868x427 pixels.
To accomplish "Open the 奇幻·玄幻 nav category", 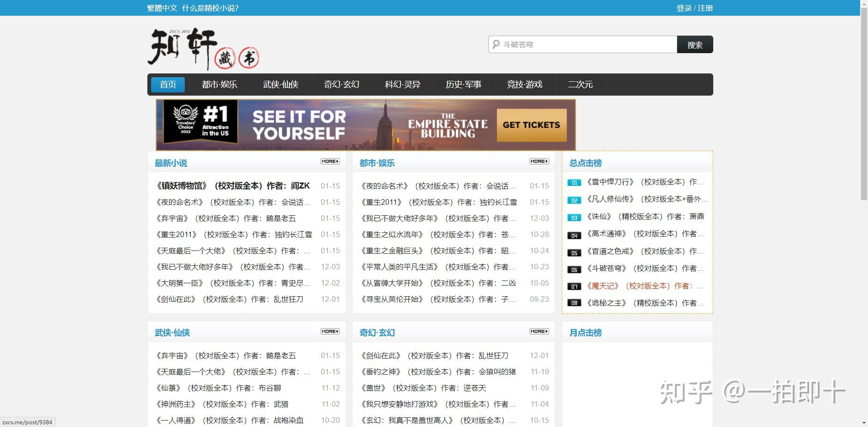I will point(341,85).
